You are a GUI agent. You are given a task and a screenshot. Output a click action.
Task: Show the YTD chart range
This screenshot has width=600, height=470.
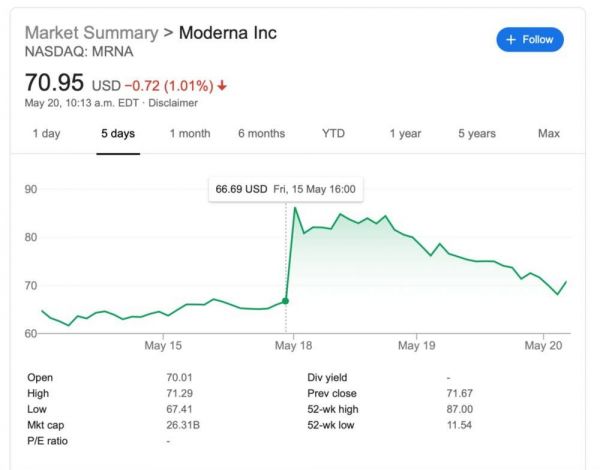(x=333, y=133)
